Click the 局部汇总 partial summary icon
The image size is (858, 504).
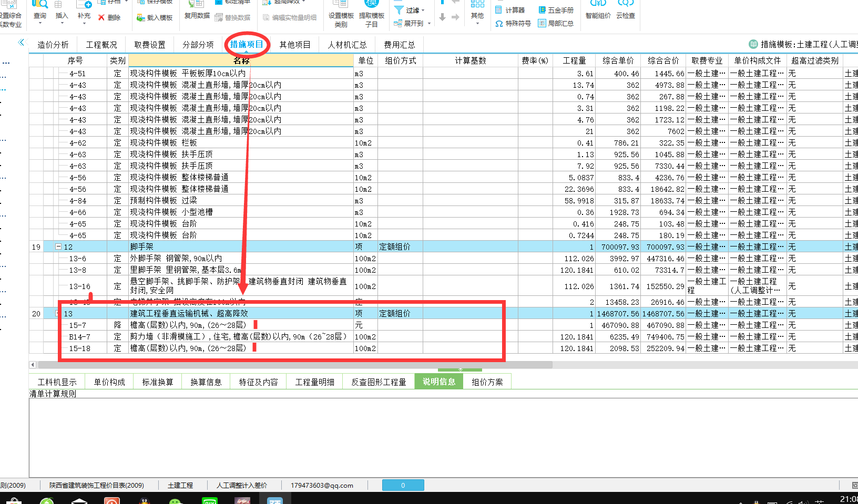click(x=542, y=23)
